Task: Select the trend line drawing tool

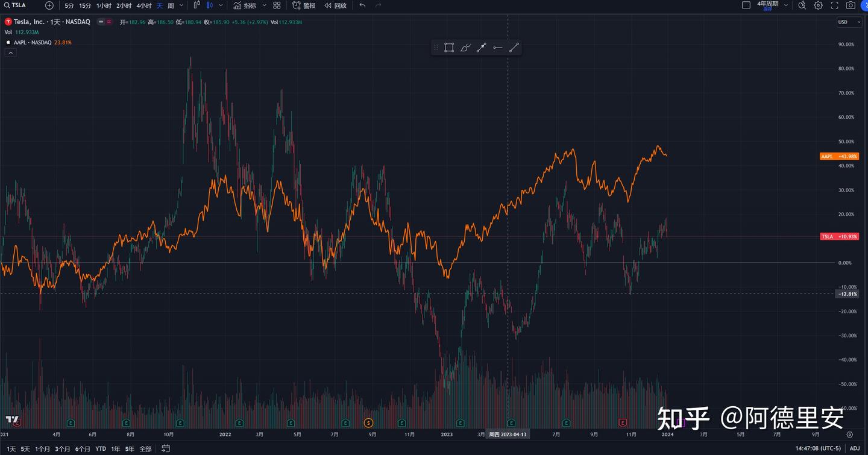Action: tap(514, 47)
